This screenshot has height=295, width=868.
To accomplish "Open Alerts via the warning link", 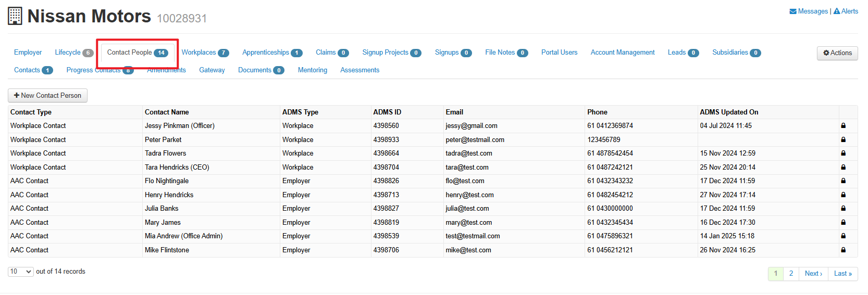I will click(846, 11).
